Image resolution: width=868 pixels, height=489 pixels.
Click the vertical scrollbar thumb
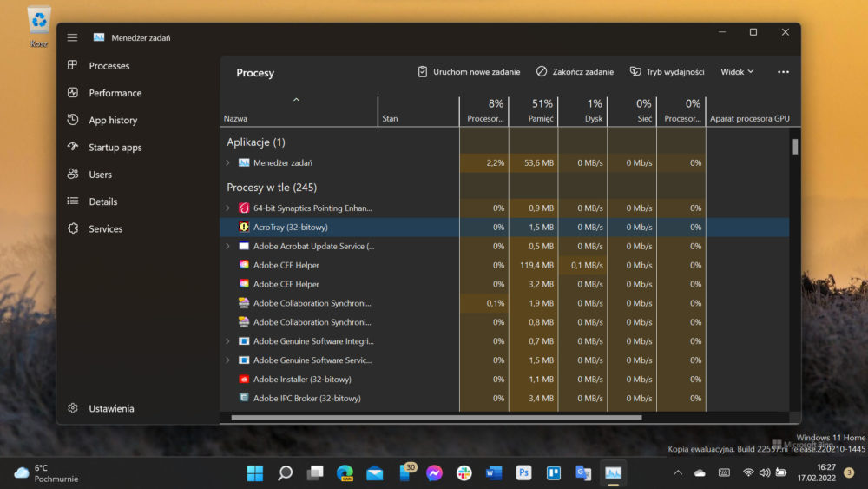[795, 147]
